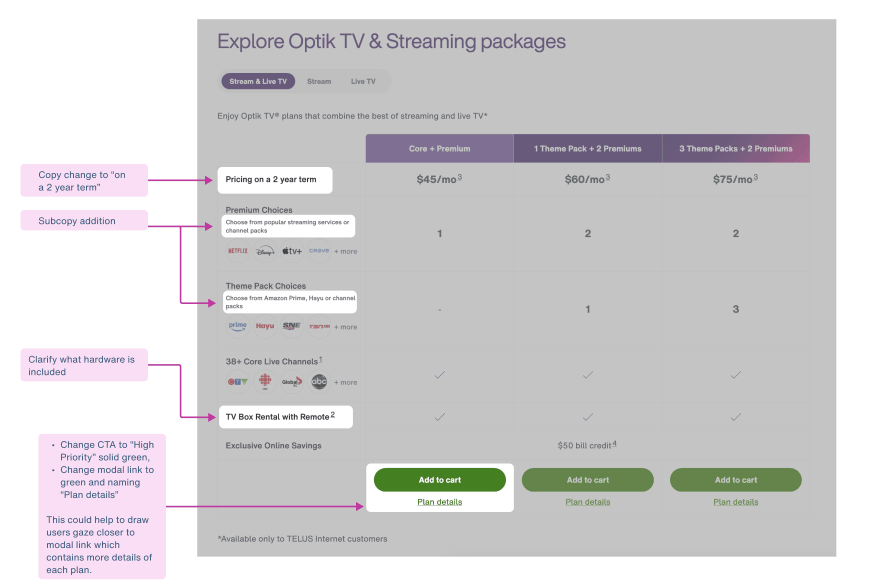Image resolution: width=872 pixels, height=588 pixels.
Task: Click the ABC channel logo icon
Action: coord(319,382)
